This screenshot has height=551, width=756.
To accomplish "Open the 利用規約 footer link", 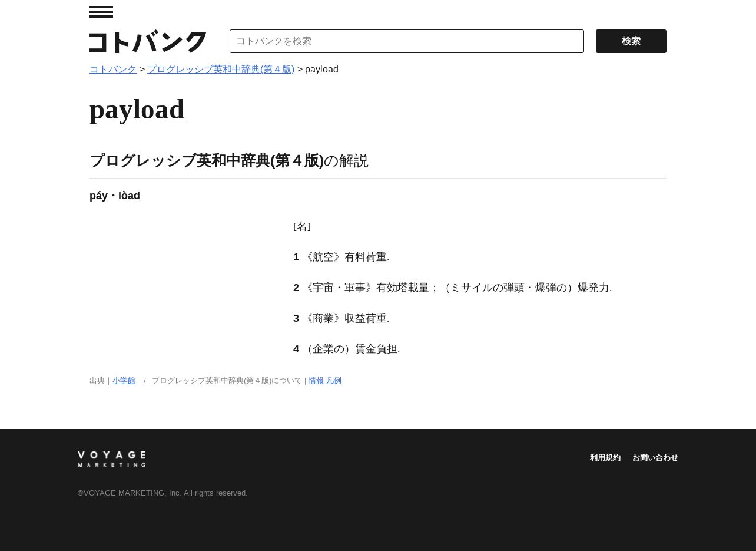I will click(x=605, y=458).
